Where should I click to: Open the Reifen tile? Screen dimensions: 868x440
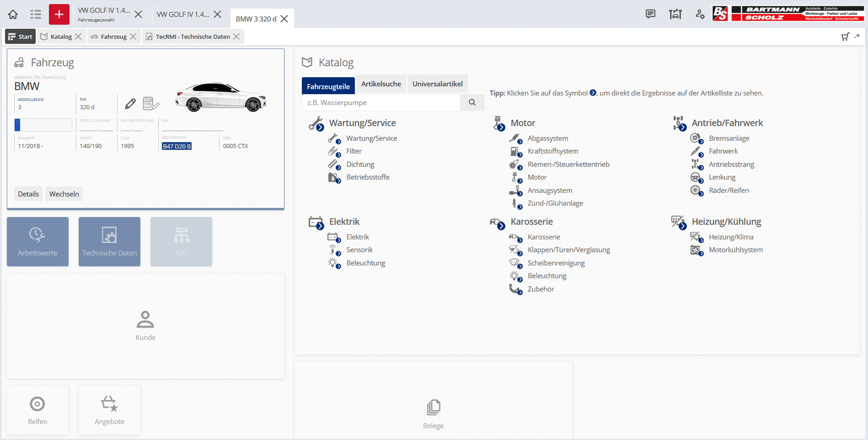[x=38, y=410]
